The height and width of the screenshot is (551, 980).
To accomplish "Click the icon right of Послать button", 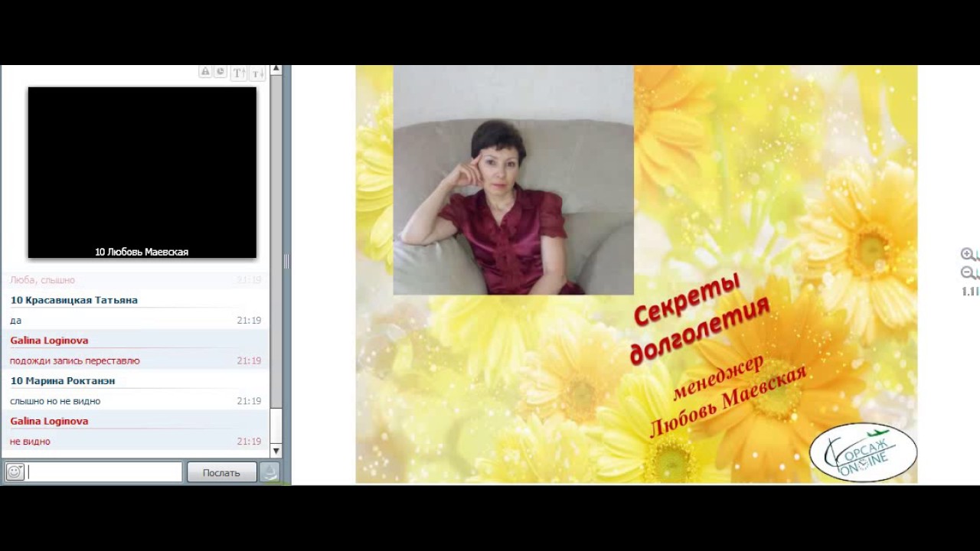I will pyautogui.click(x=269, y=472).
